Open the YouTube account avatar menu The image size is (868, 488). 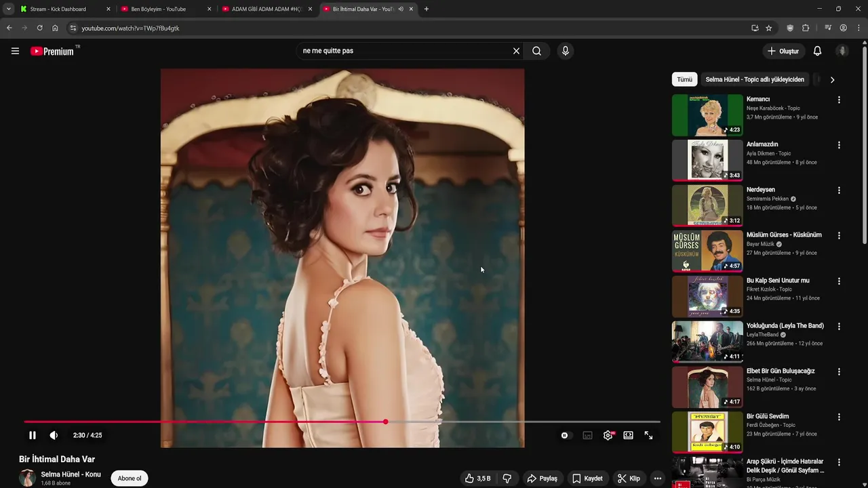(842, 51)
